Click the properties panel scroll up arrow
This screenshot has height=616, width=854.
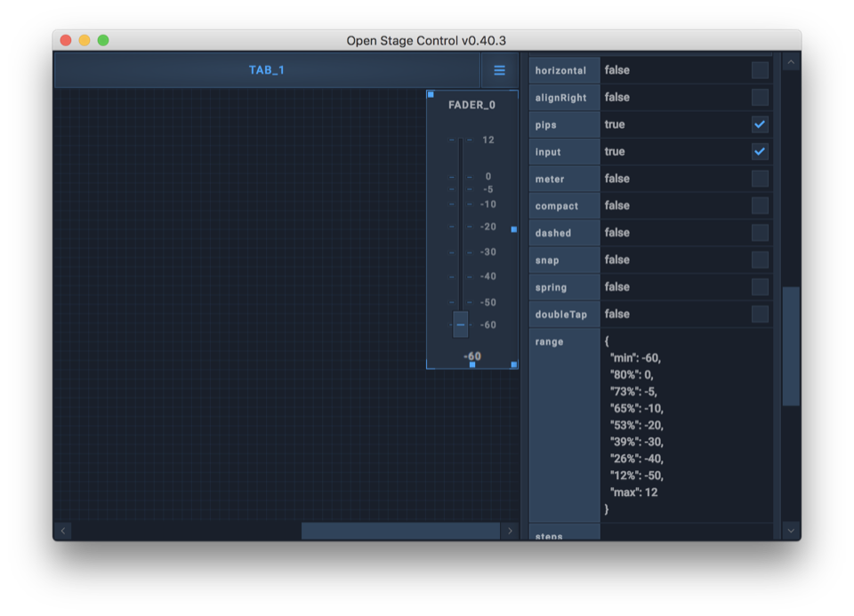pyautogui.click(x=790, y=62)
